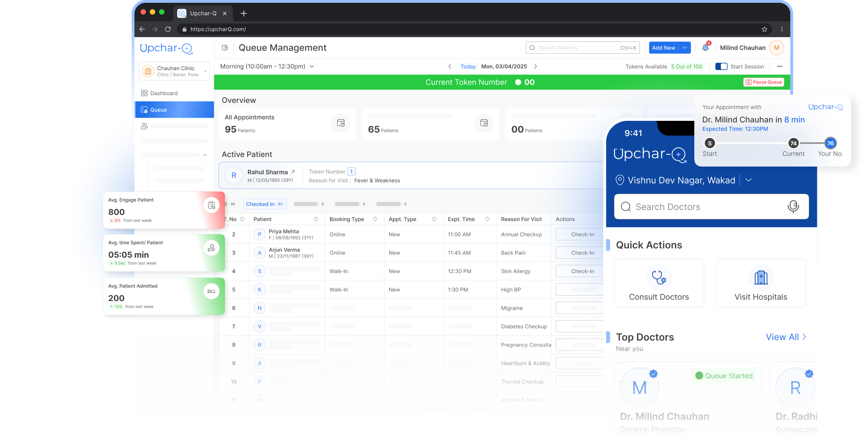Click the All Appointments calendar icon

click(341, 123)
